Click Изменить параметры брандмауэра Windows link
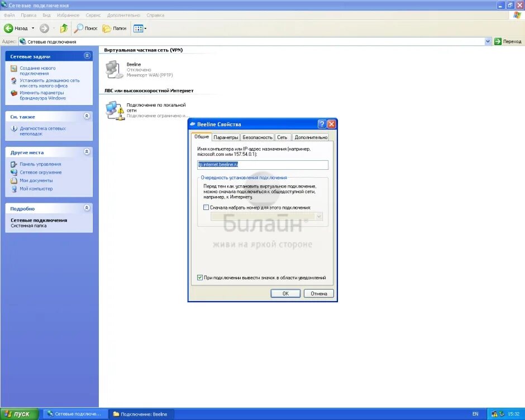 point(42,96)
